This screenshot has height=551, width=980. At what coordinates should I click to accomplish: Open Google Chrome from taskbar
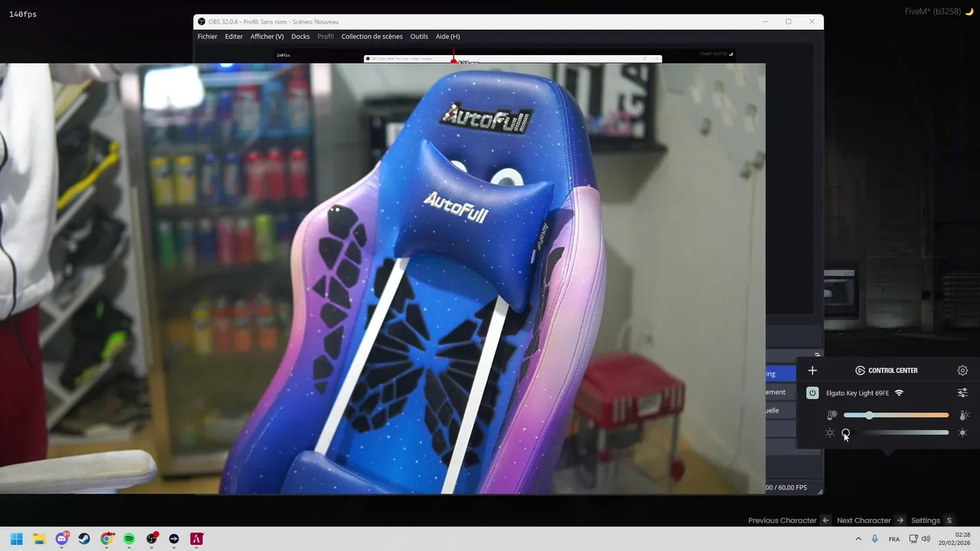pos(107,539)
